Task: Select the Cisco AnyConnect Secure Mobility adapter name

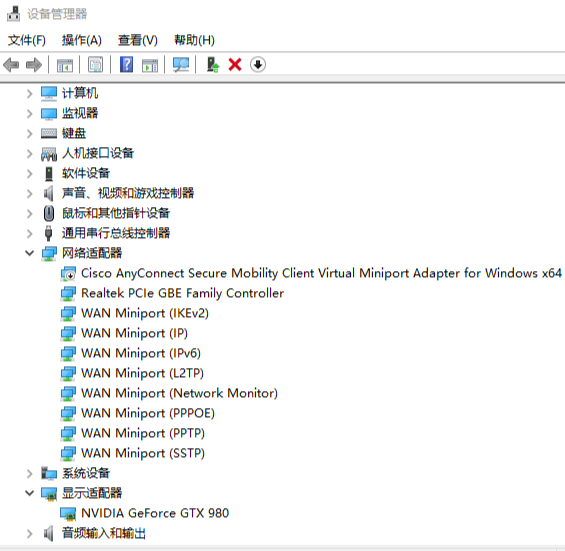Action: 321,273
